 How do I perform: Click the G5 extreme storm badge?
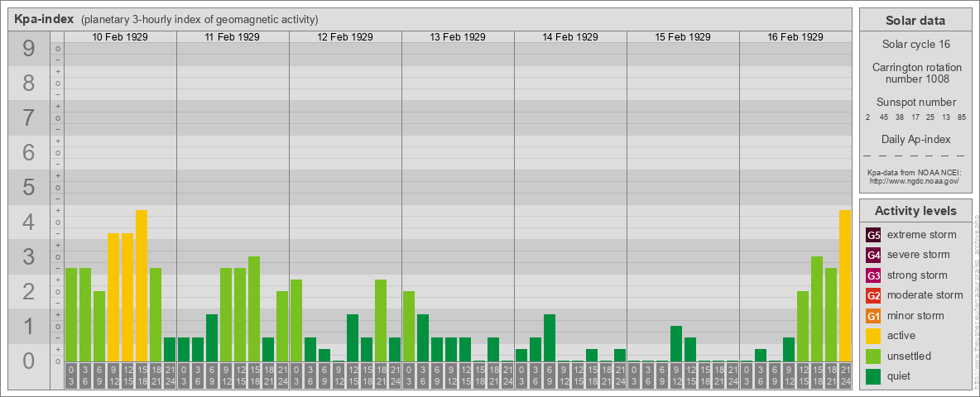tap(873, 235)
